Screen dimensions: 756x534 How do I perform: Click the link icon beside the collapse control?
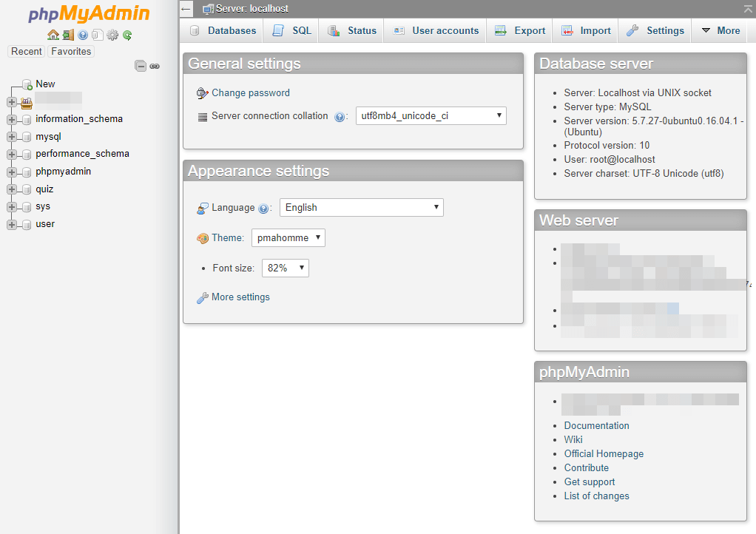[155, 66]
